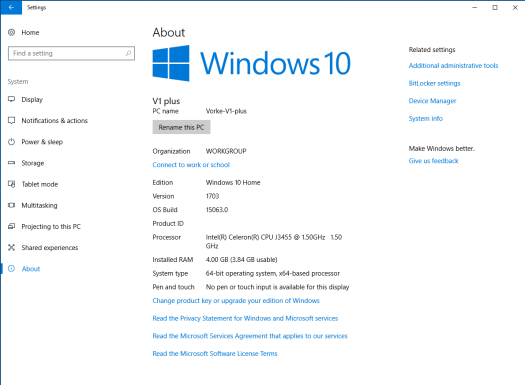Click the 64-bit operating system text
This screenshot has height=385, width=525.
click(x=273, y=274)
